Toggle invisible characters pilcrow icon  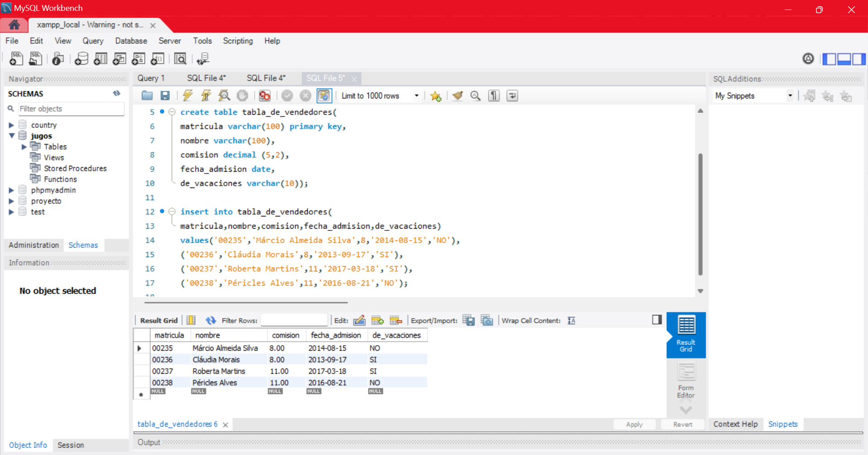(x=494, y=95)
